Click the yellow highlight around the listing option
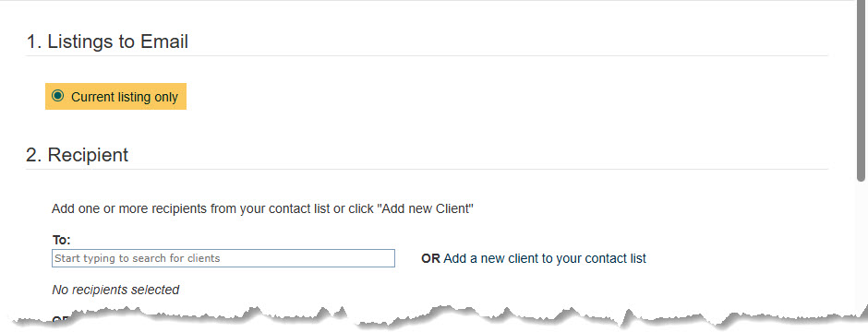 pyautogui.click(x=115, y=96)
